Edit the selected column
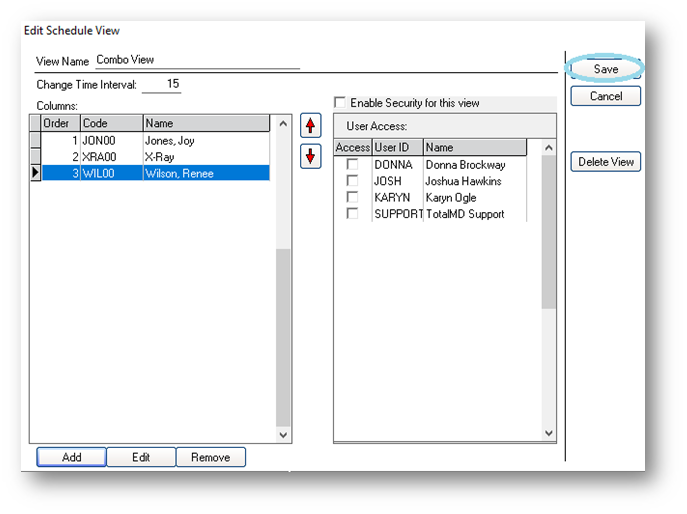Viewport: 687px width, 514px height. click(141, 457)
